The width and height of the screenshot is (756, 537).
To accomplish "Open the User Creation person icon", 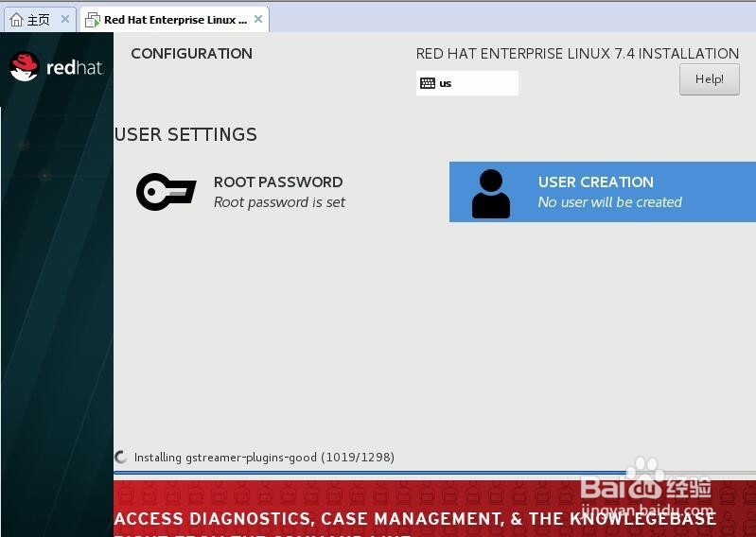I will click(x=491, y=194).
